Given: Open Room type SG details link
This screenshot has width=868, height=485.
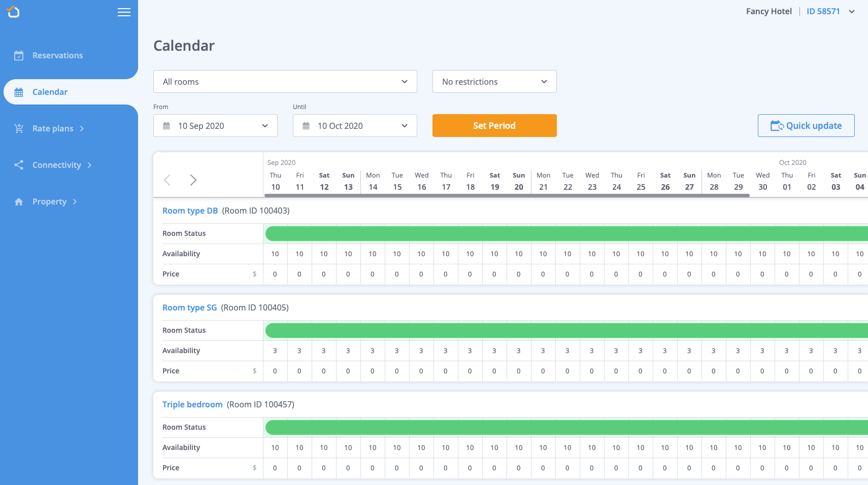Looking at the screenshot, I should tap(189, 307).
